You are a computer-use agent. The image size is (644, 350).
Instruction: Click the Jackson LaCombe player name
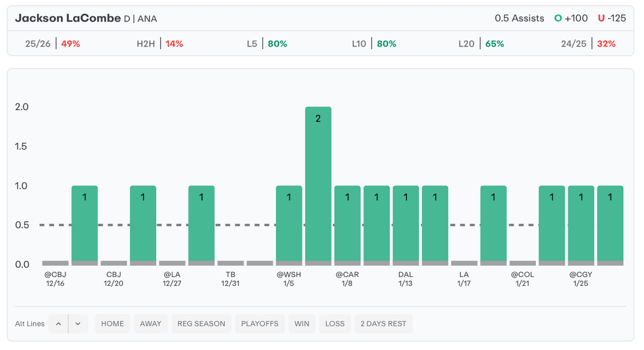67,18
